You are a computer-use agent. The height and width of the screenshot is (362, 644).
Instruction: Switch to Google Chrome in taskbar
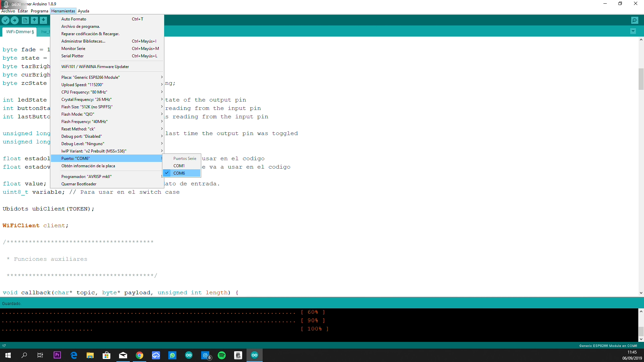click(140, 355)
